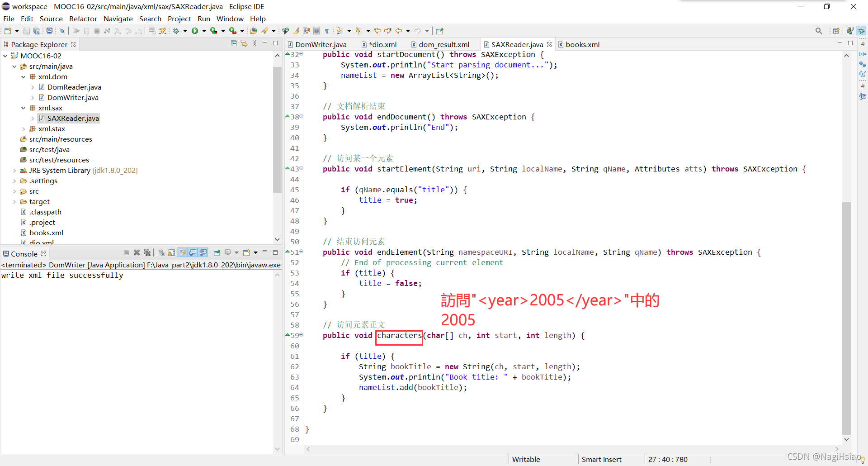Viewport: 868px width, 466px height.
Task: Expand the xml.stax package
Action: click(23, 128)
